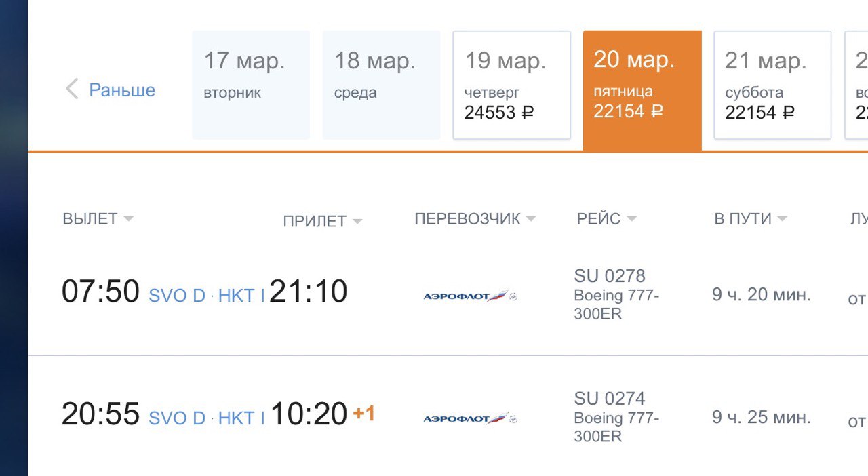Click SVO D airport link on 07:50 flight
This screenshot has height=476, width=868.
[x=177, y=296]
